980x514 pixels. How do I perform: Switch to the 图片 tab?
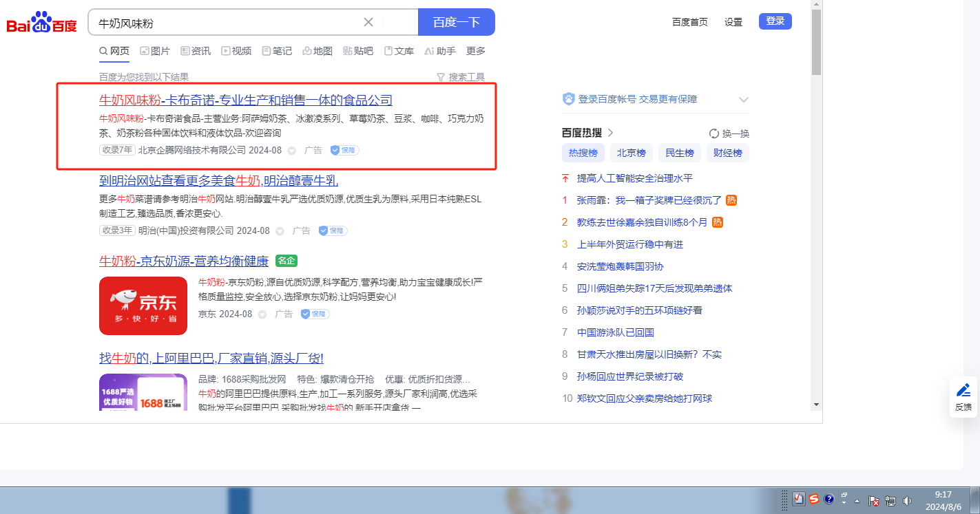coord(155,51)
